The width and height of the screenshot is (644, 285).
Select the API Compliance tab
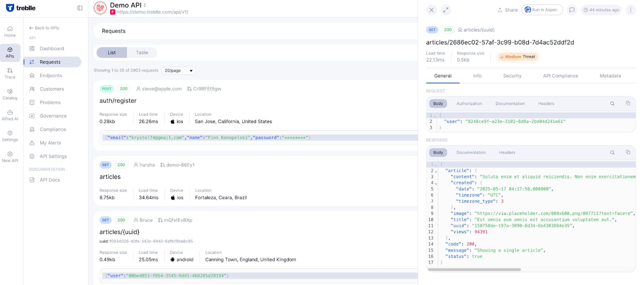click(560, 76)
